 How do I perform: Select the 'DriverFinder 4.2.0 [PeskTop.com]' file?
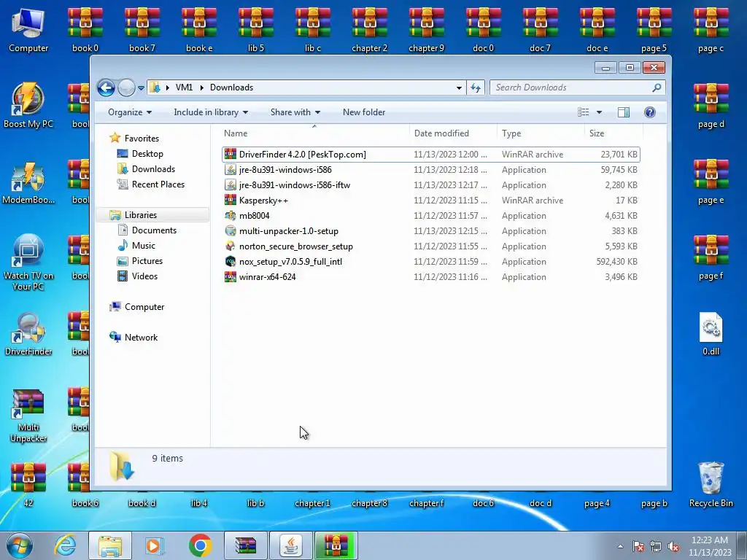coord(430,155)
